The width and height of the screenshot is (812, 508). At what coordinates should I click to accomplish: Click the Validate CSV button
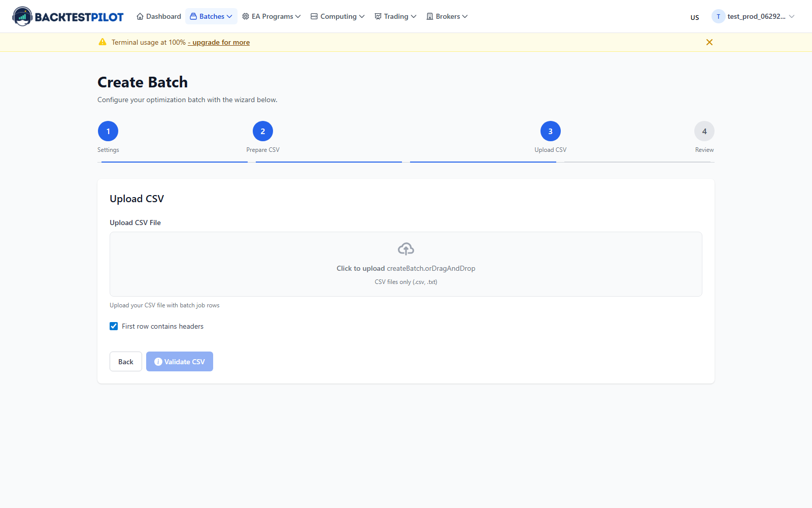(x=180, y=362)
